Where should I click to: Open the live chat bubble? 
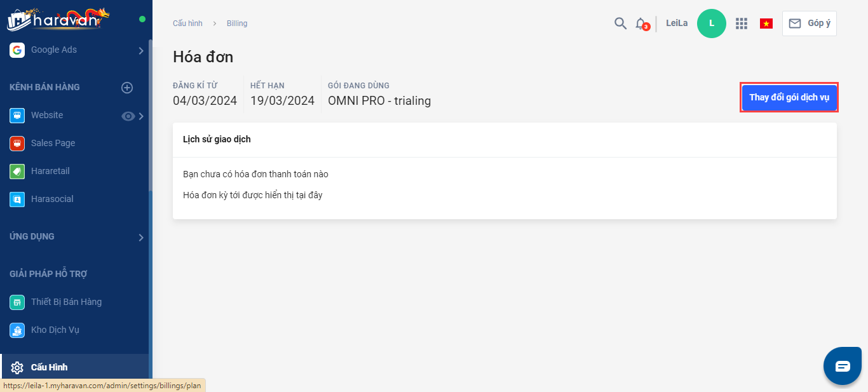click(843, 366)
